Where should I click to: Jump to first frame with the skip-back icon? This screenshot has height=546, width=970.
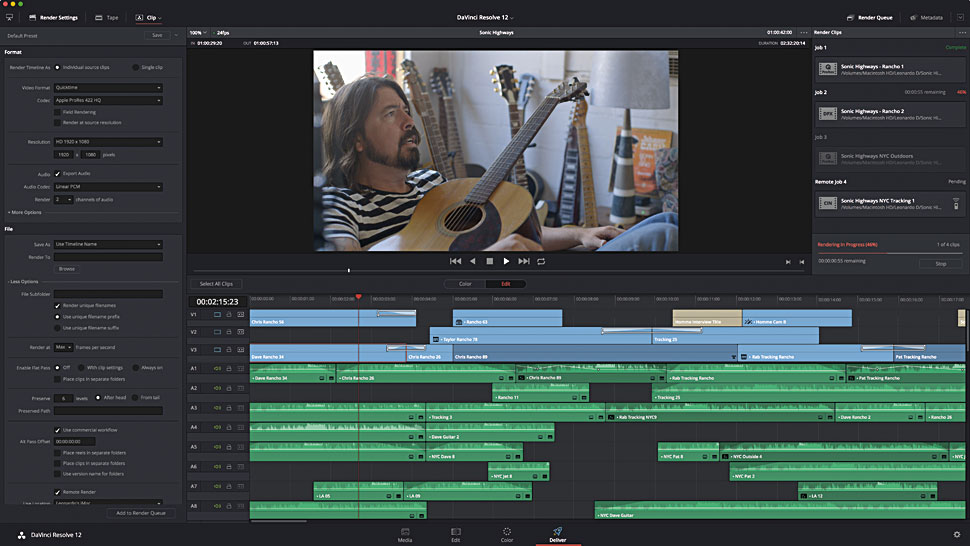pyautogui.click(x=455, y=261)
